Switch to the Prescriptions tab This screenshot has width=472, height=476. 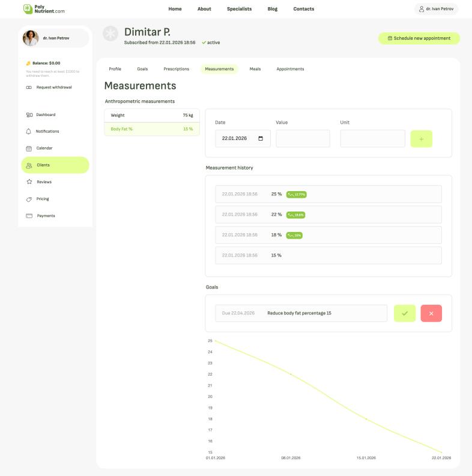click(176, 69)
